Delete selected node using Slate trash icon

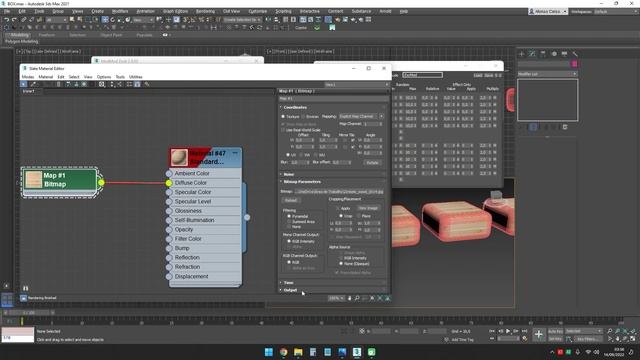tap(58, 84)
